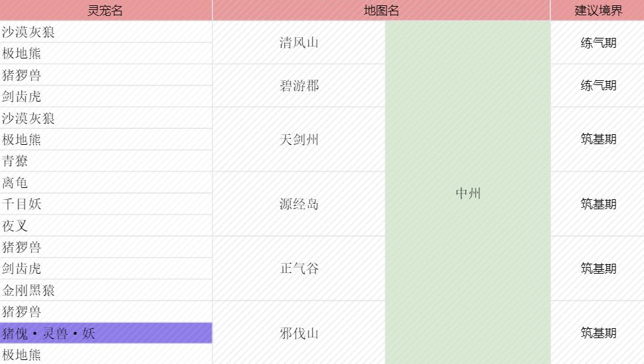Click the 天剑州 map cell
644x364 pixels.
tap(299, 139)
